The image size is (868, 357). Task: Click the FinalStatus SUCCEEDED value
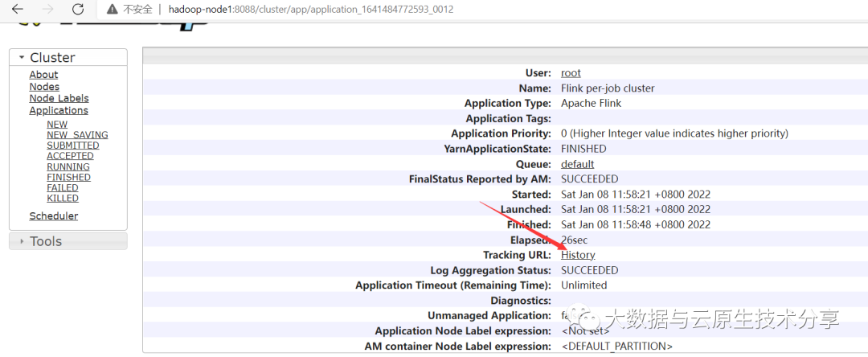[590, 179]
